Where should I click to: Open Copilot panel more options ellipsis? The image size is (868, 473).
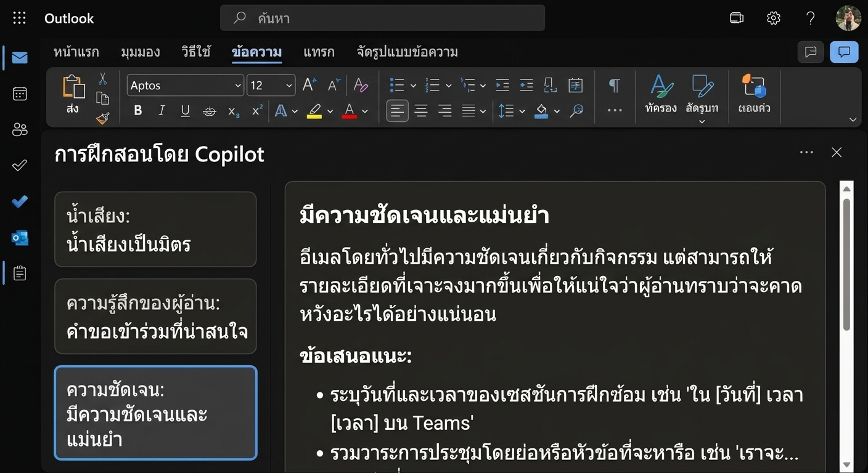click(806, 152)
